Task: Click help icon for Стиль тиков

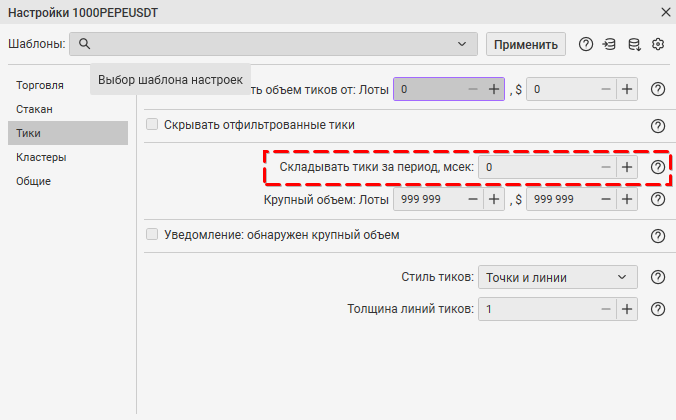Action: (658, 278)
